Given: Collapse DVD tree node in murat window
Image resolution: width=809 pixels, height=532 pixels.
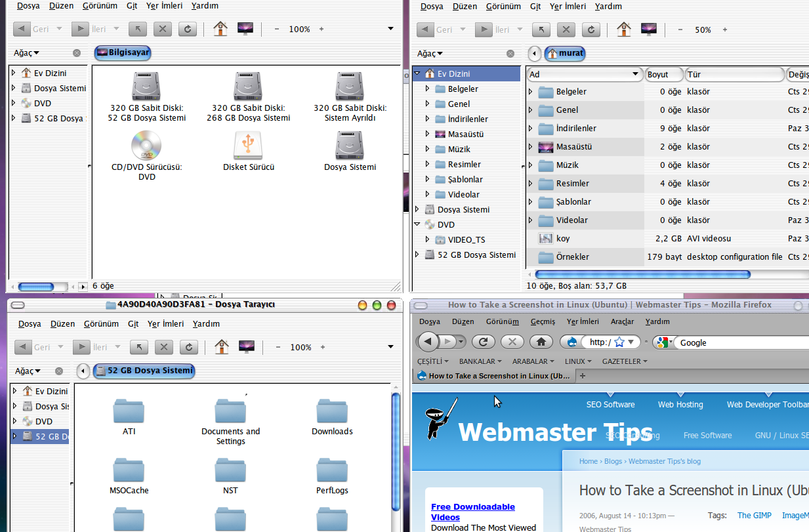Looking at the screenshot, I should [417, 224].
